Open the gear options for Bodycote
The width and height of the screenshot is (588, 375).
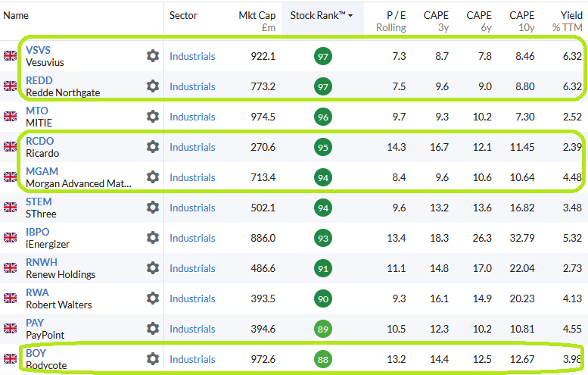click(153, 359)
